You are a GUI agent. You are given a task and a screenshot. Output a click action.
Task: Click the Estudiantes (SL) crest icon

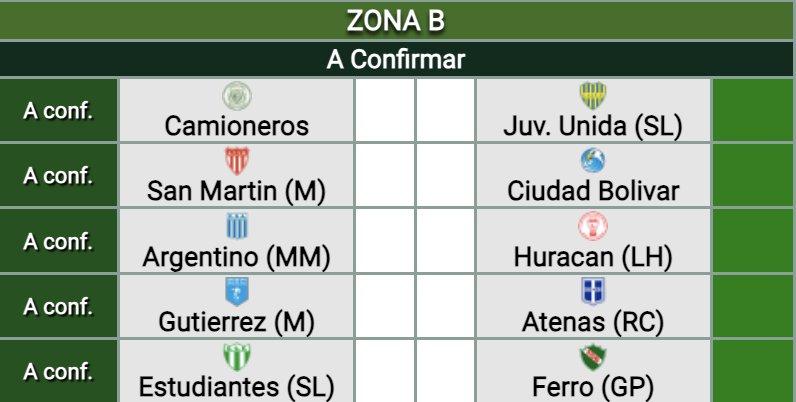(x=237, y=357)
